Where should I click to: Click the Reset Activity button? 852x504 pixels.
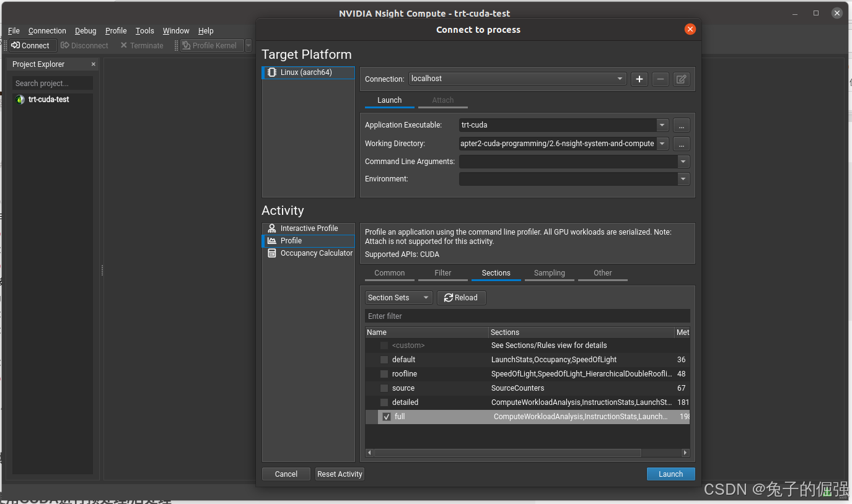click(x=340, y=474)
